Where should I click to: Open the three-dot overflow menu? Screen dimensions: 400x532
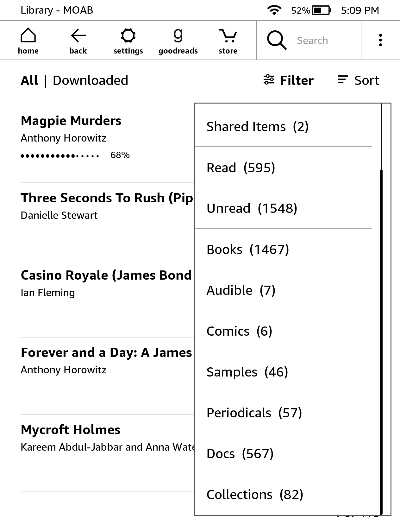point(380,41)
